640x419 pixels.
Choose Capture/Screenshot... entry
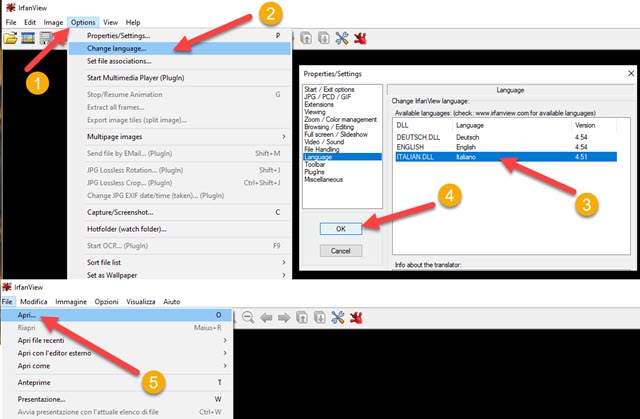click(180, 212)
